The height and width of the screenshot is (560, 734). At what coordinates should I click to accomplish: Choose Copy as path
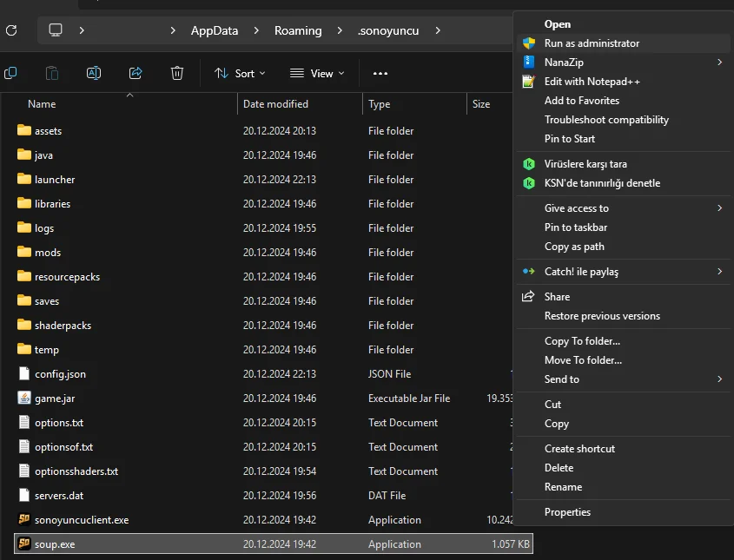pos(574,247)
